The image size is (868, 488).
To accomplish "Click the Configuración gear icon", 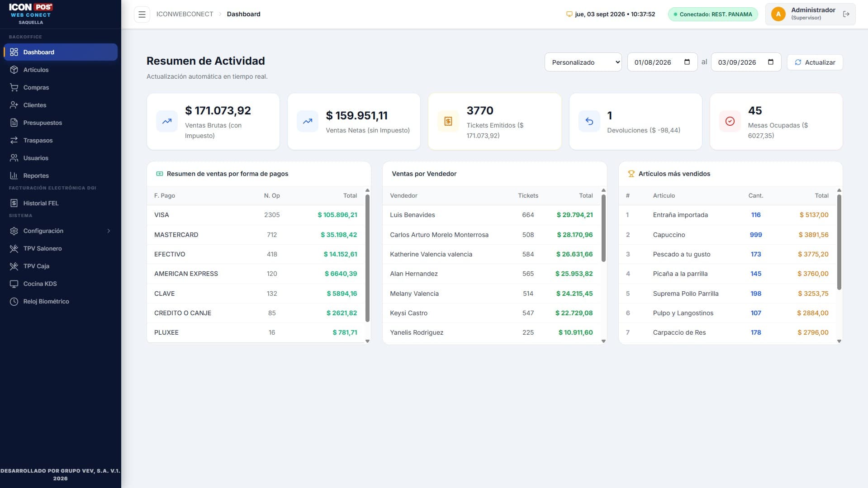I will [14, 231].
